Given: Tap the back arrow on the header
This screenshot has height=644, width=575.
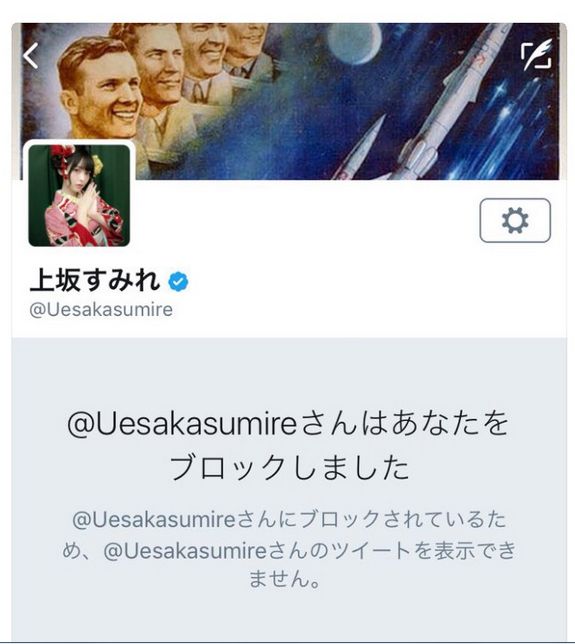Looking at the screenshot, I should pos(31,55).
